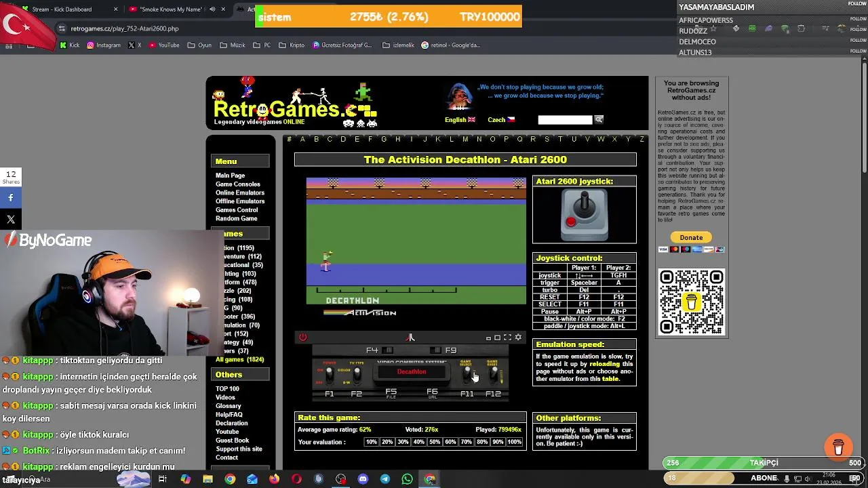Viewport: 868px width, 488px height.
Task: Open the Kripto bookmarks folder
Action: 292,45
